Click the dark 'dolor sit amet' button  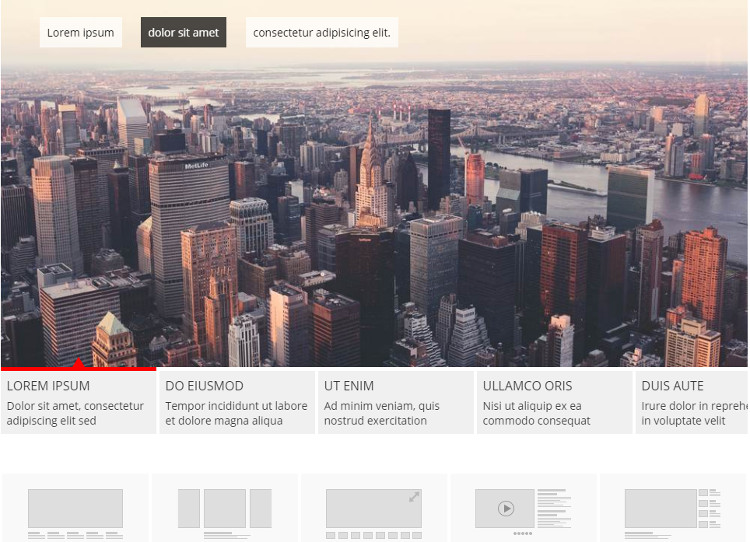[183, 33]
